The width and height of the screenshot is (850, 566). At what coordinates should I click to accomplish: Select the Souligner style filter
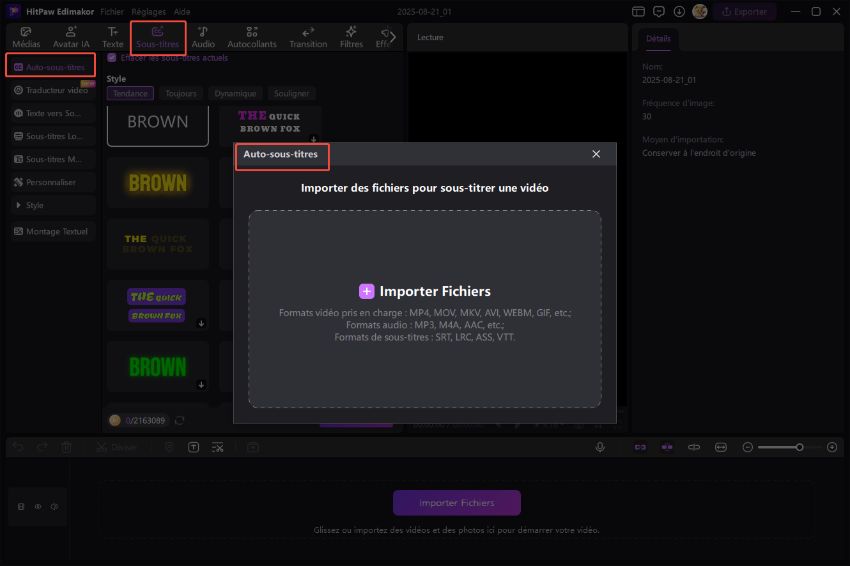point(291,93)
